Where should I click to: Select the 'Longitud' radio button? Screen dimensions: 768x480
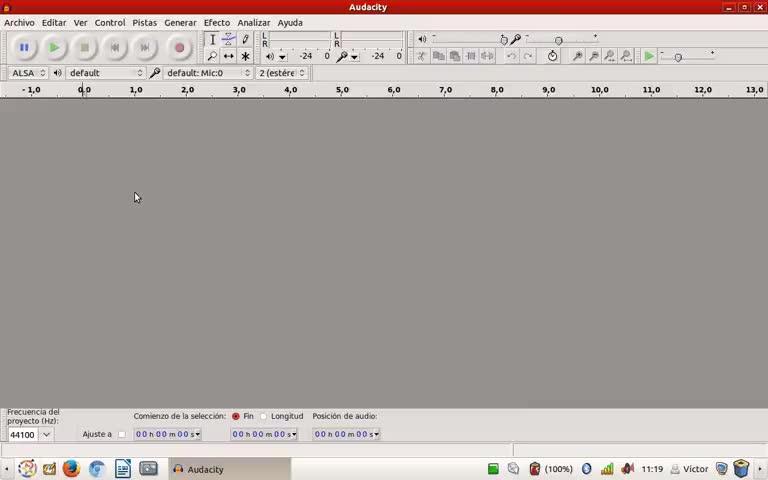[263, 416]
